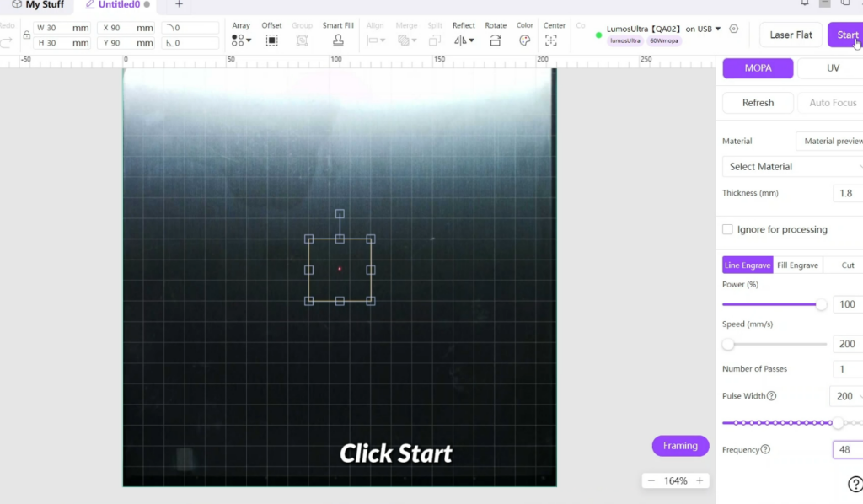Open Material preview button
This screenshot has width=863, height=504.
point(830,142)
